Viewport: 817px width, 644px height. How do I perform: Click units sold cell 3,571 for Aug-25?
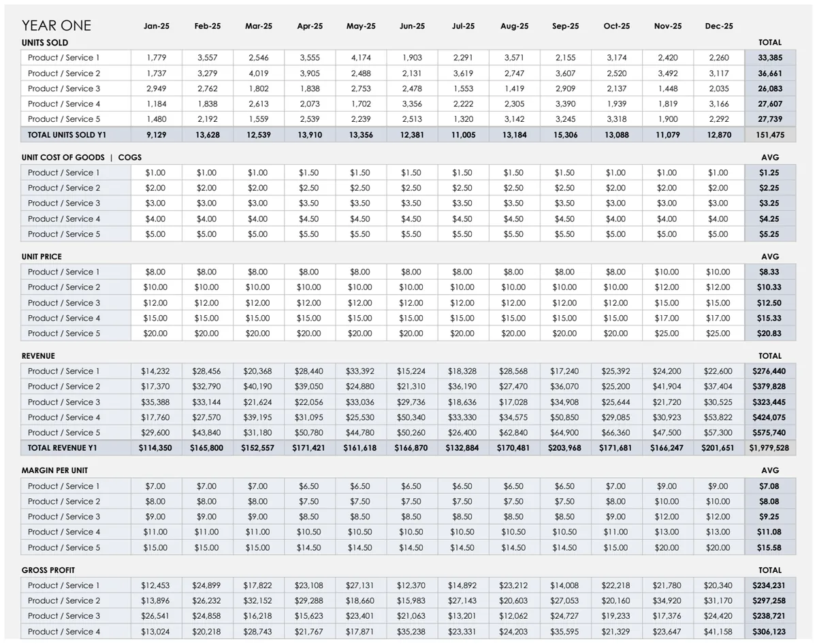514,58
